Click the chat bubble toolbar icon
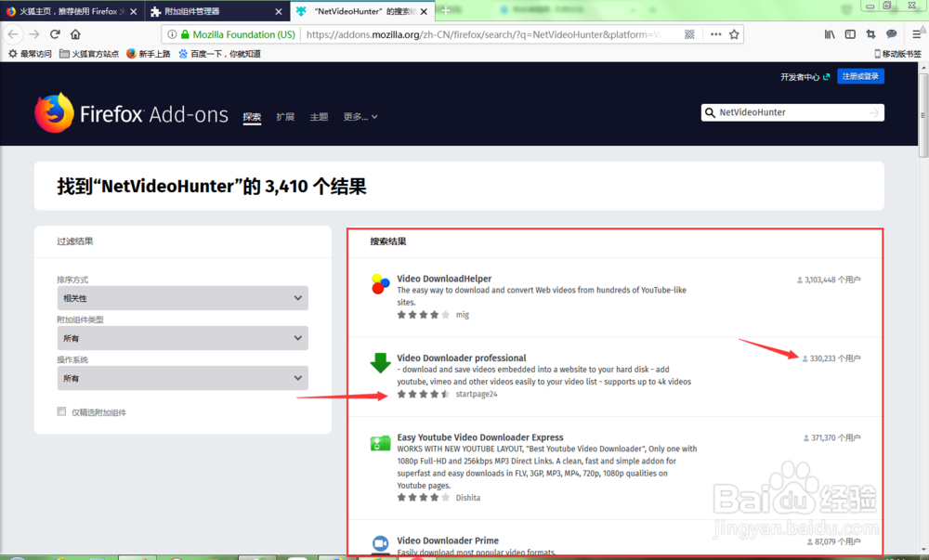The height and width of the screenshot is (560, 929). pos(891,34)
